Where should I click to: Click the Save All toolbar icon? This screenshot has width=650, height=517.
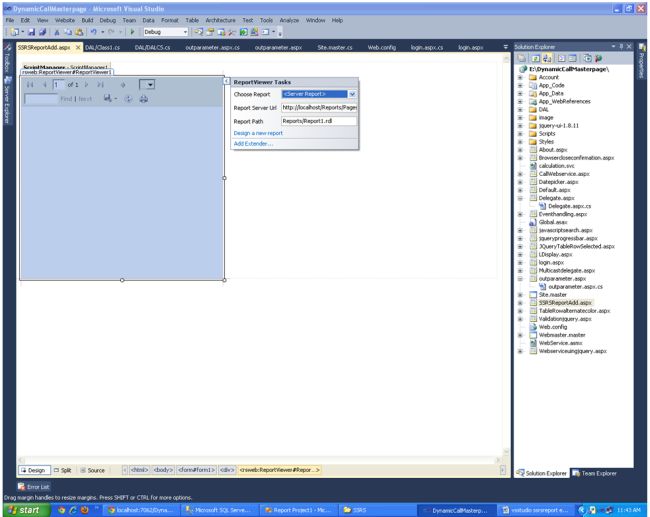tap(42, 32)
